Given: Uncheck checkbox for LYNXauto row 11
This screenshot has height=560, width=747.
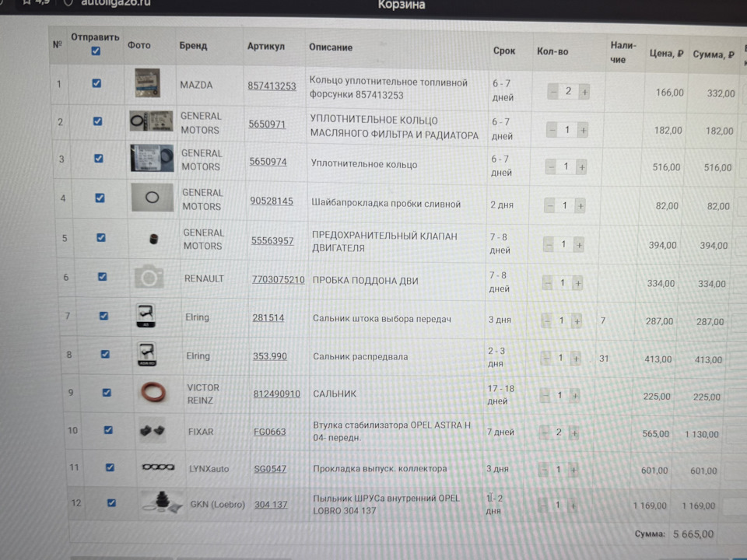Looking at the screenshot, I should point(110,467).
